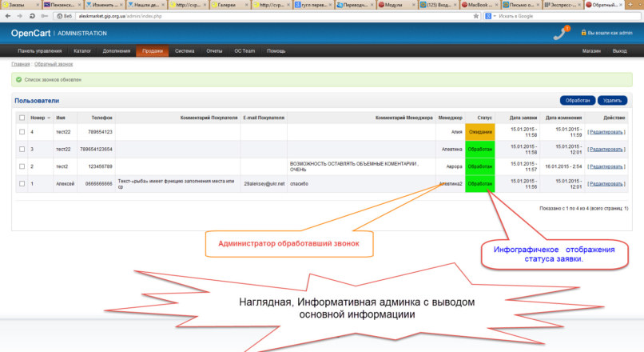Click the OpenCart logo
This screenshot has width=644, height=352.
31,33
